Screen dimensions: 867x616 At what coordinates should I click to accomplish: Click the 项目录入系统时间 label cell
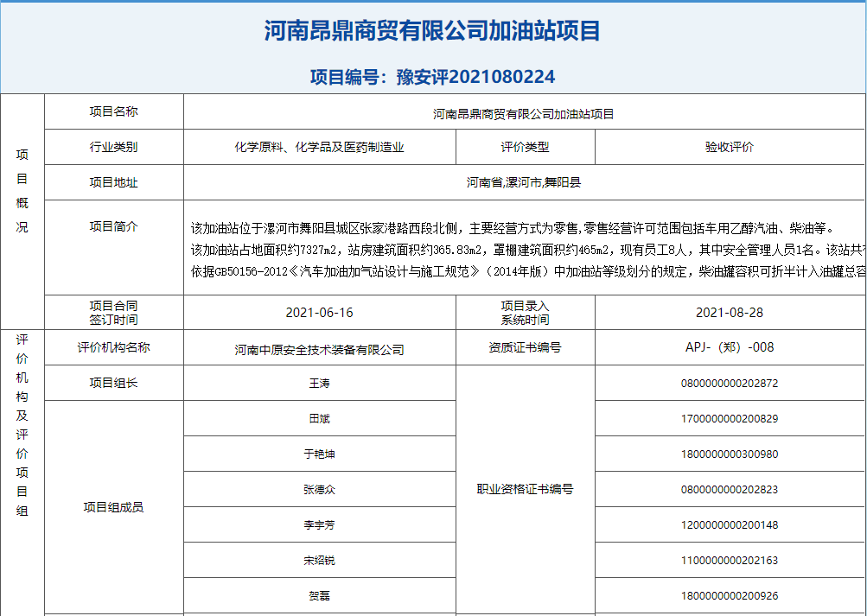point(526,313)
